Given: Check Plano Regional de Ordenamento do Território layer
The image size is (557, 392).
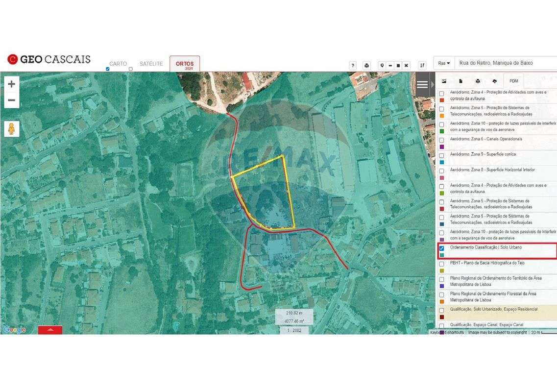Looking at the screenshot, I should (x=441, y=279).
